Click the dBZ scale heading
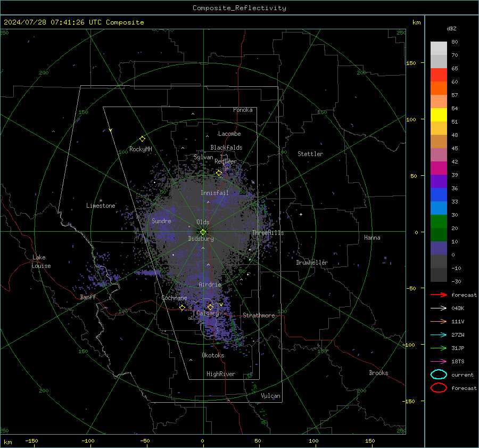The image size is (479, 448). [x=451, y=28]
